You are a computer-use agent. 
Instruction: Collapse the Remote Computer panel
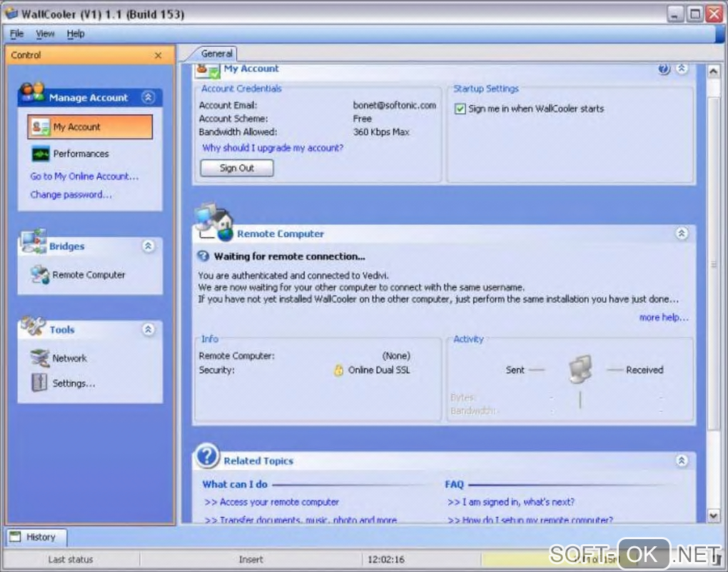click(682, 234)
